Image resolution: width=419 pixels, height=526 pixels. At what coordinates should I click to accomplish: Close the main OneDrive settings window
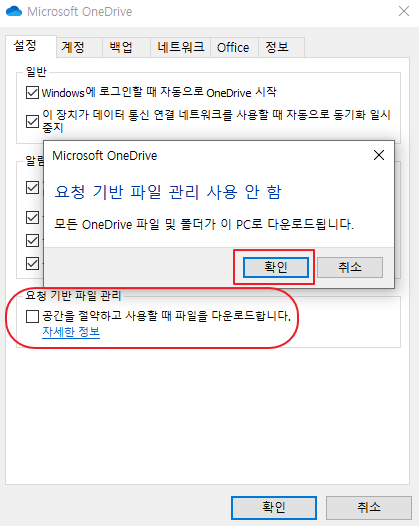tap(404, 11)
